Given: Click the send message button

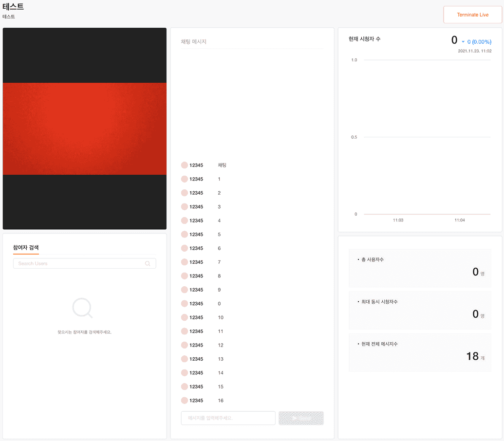Looking at the screenshot, I should point(301,418).
